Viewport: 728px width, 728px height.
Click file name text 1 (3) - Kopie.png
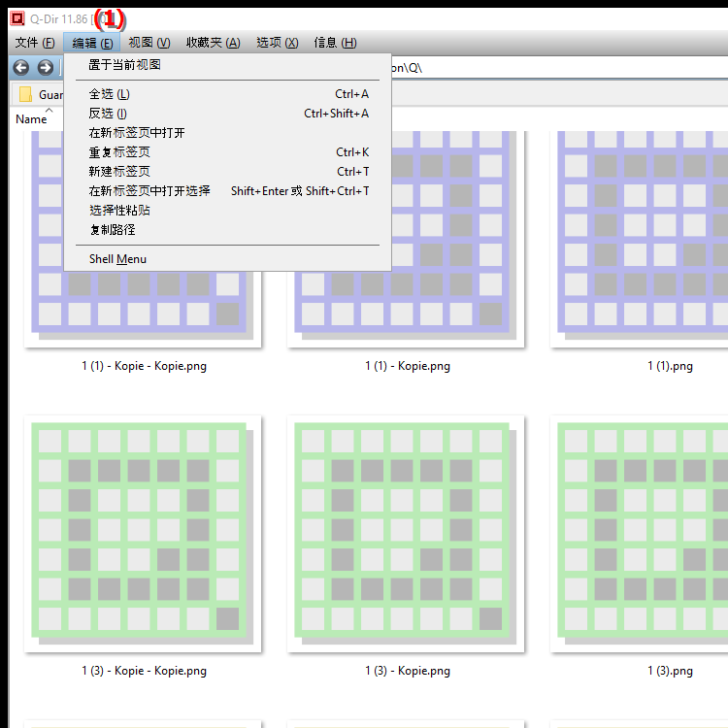click(407, 671)
